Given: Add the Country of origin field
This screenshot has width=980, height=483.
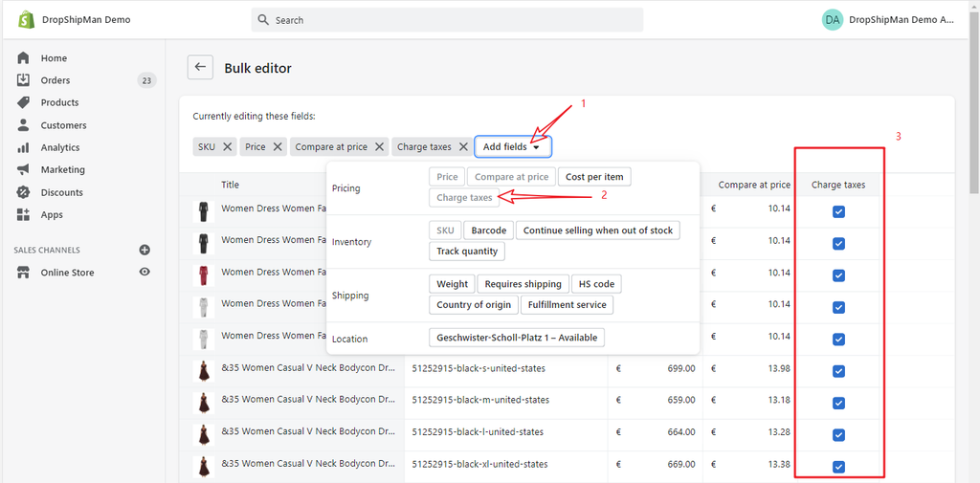Looking at the screenshot, I should pyautogui.click(x=474, y=305).
